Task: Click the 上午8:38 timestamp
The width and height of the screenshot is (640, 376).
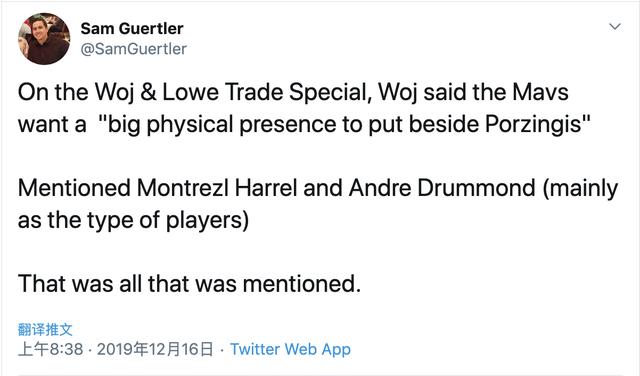Action: (x=51, y=349)
